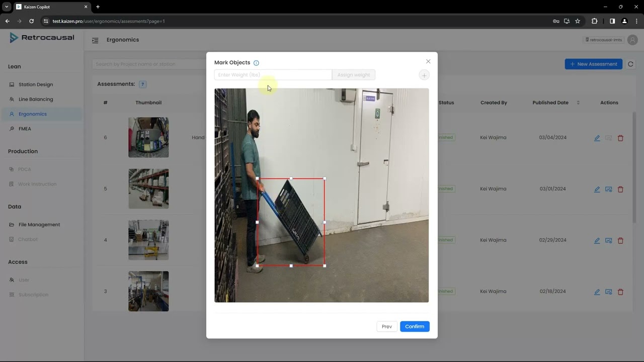Open image view for assessment 03/01/2024

coord(608,189)
